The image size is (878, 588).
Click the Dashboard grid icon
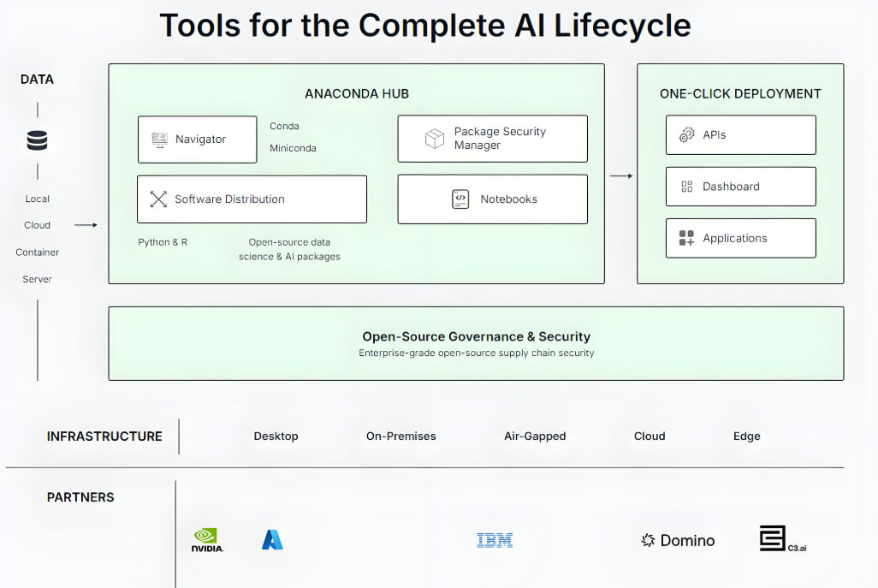coord(686,187)
